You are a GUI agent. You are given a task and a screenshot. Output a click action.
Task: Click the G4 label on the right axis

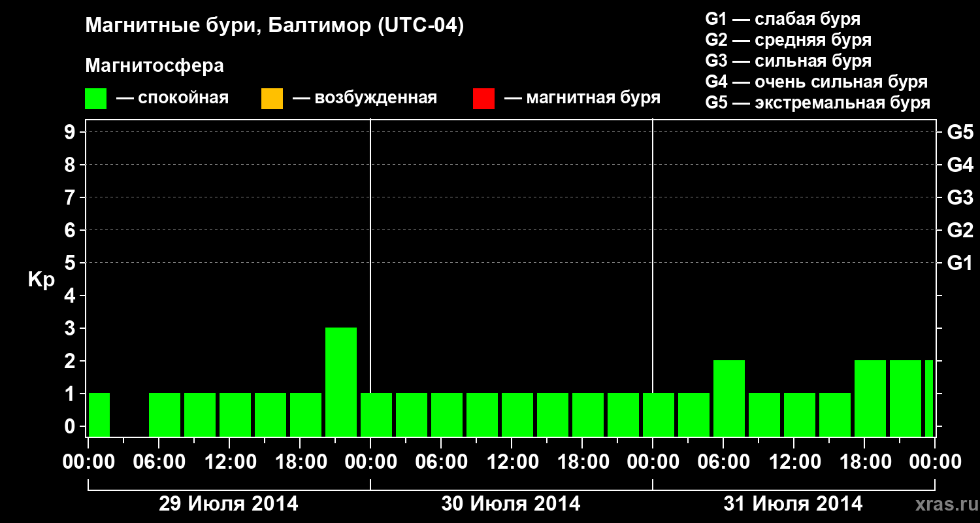point(960,165)
